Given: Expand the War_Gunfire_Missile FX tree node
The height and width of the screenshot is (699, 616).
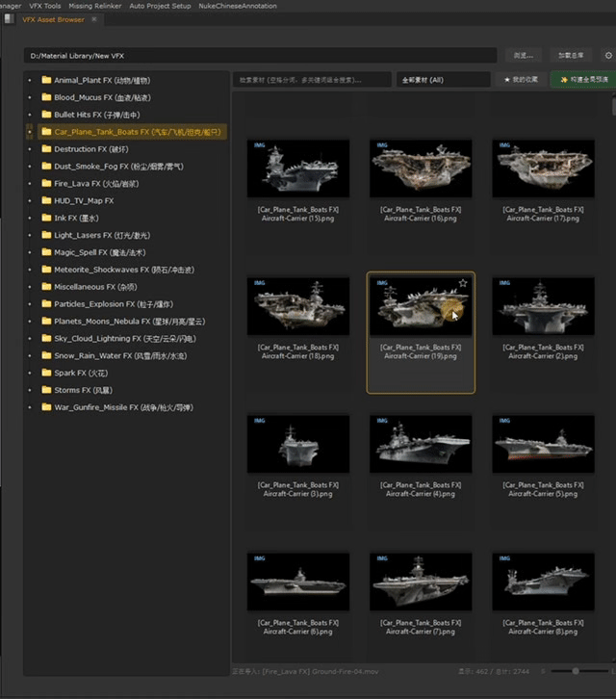Looking at the screenshot, I should 30,407.
